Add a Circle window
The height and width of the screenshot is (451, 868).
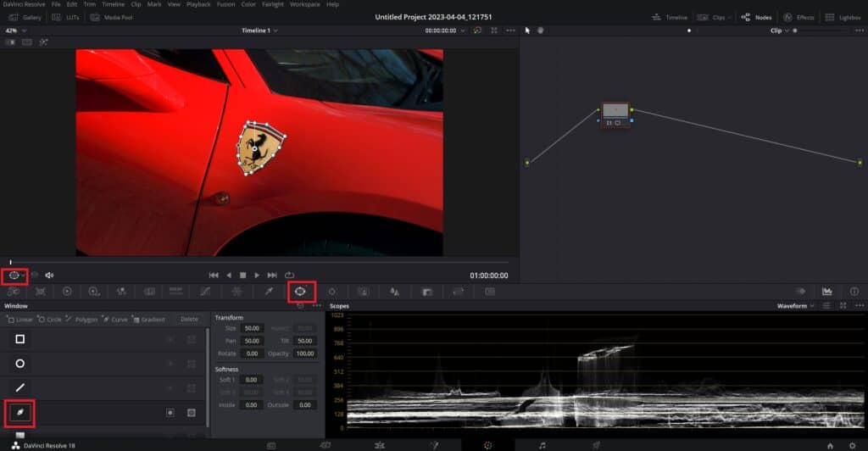tap(49, 320)
